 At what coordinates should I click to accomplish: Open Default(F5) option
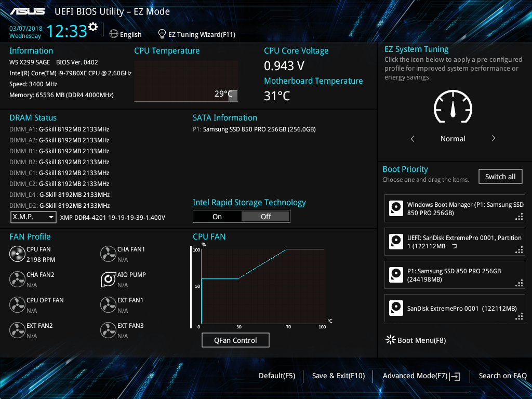click(x=277, y=376)
